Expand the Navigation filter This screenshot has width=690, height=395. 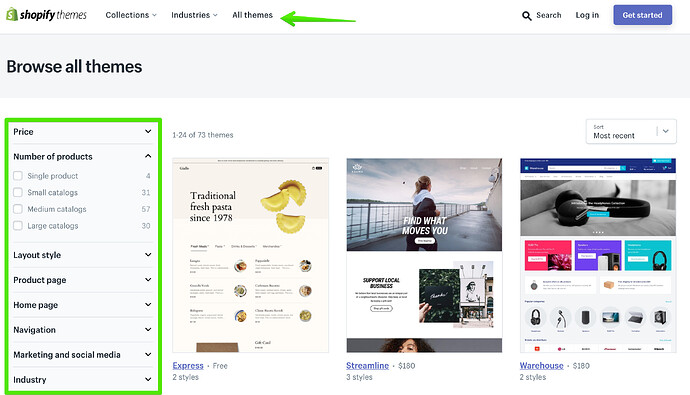click(83, 330)
